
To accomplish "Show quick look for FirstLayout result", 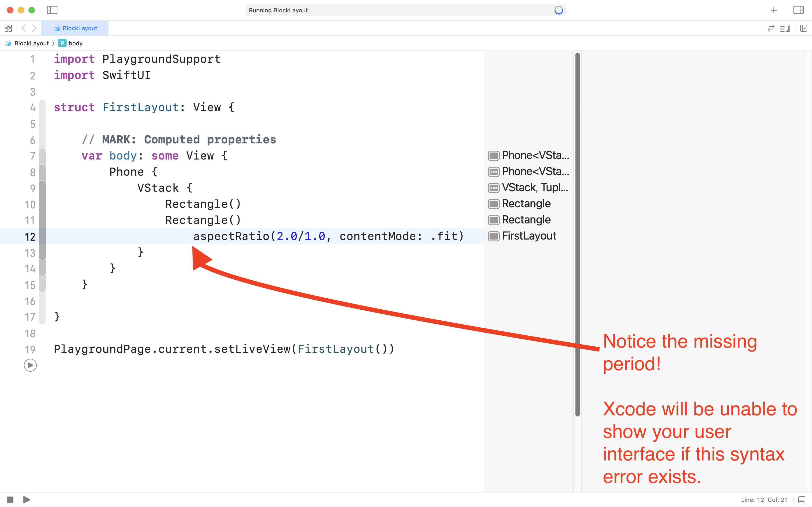I will point(494,236).
